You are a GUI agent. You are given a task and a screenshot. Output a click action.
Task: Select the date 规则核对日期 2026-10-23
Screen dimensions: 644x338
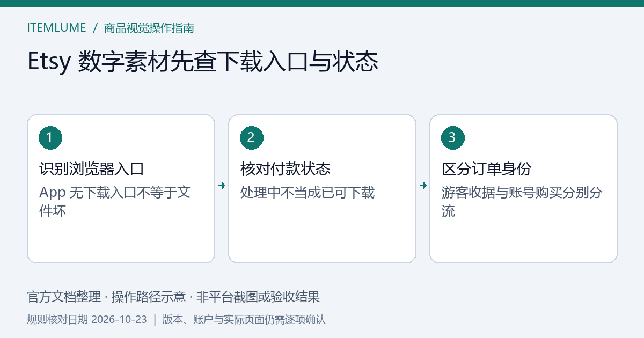pos(87,320)
